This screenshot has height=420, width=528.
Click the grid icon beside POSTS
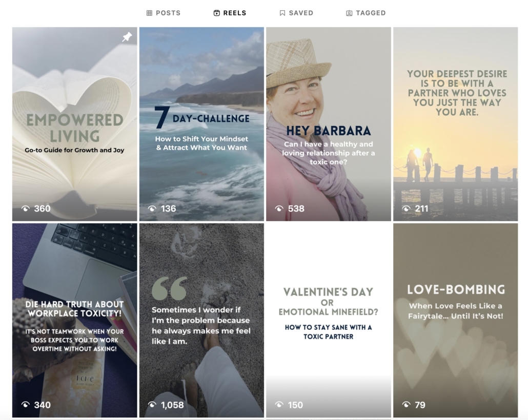149,13
